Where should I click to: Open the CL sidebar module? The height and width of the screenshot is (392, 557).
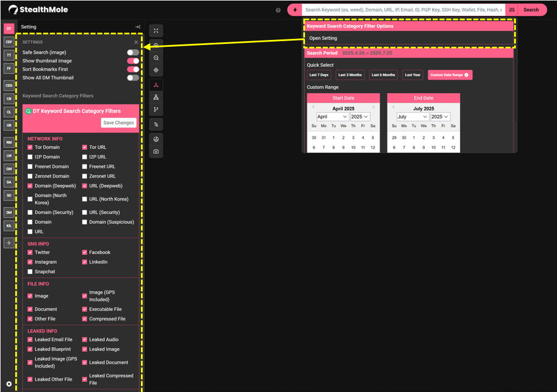click(x=9, y=112)
